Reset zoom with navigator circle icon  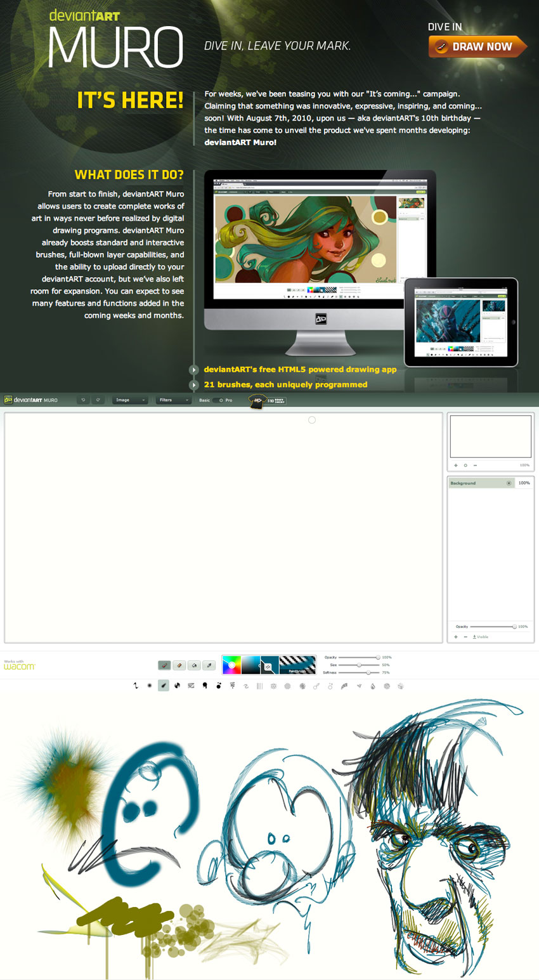point(465,466)
